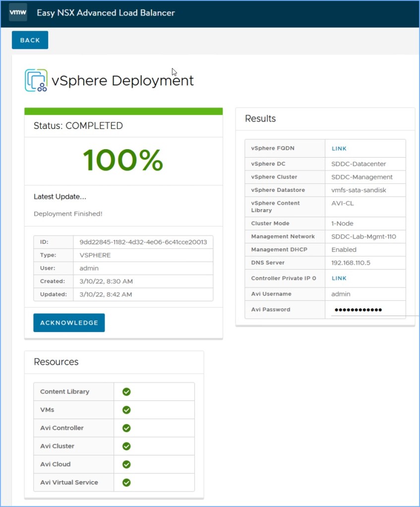
Task: Click the DNS Server IP address value
Action: (x=351, y=263)
